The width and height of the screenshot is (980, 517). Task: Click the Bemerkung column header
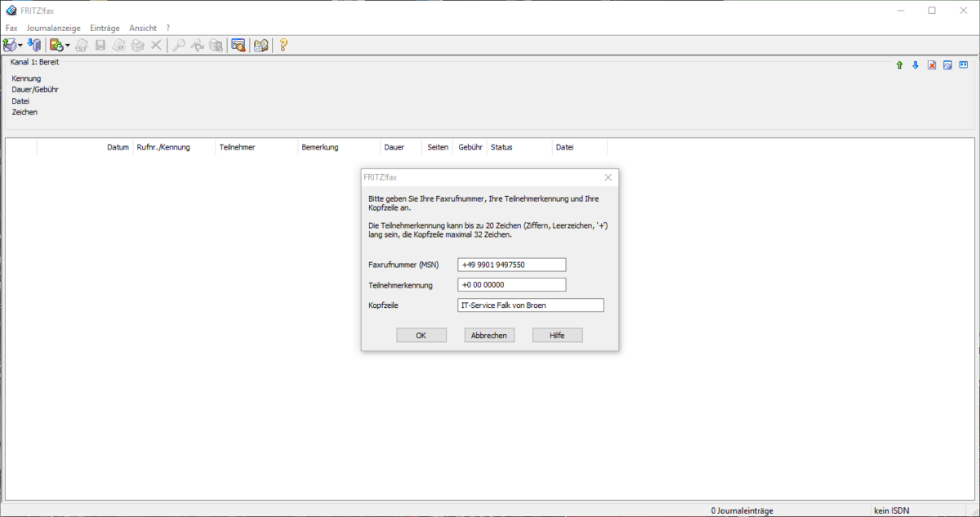coord(339,147)
